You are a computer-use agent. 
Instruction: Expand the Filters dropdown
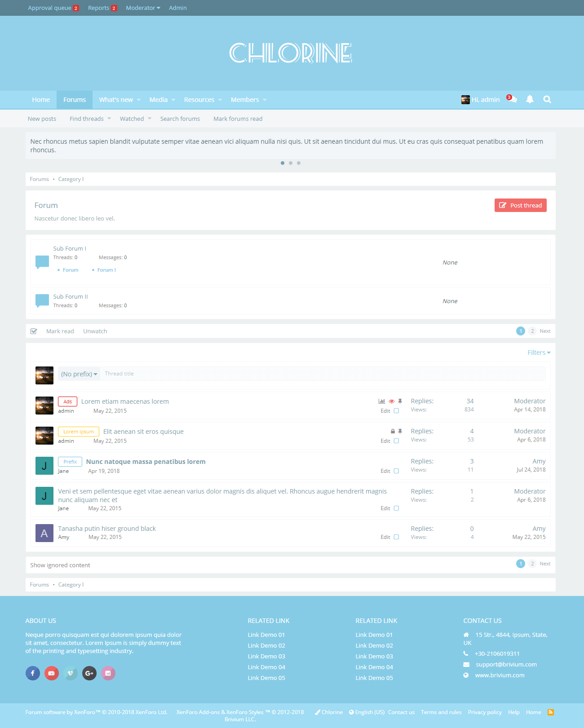point(539,353)
